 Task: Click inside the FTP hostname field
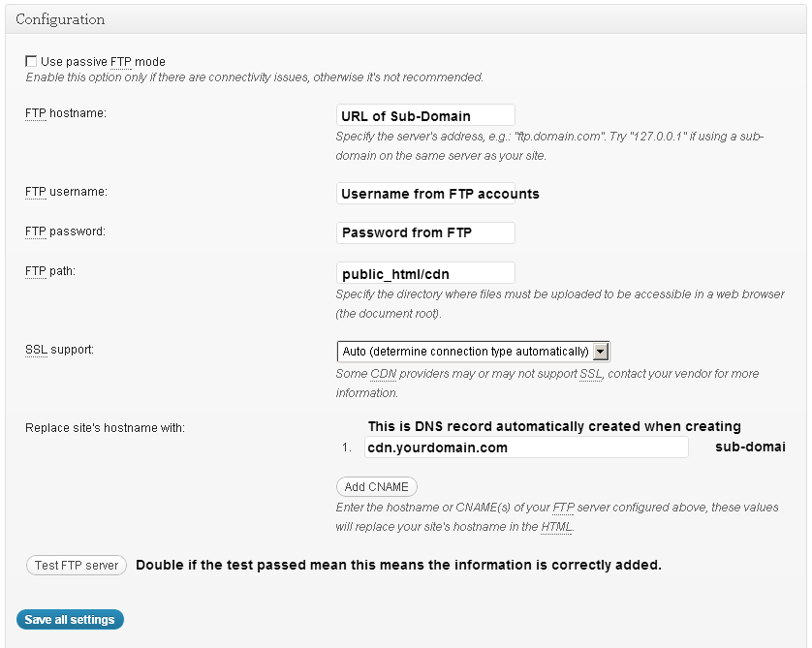click(x=424, y=114)
